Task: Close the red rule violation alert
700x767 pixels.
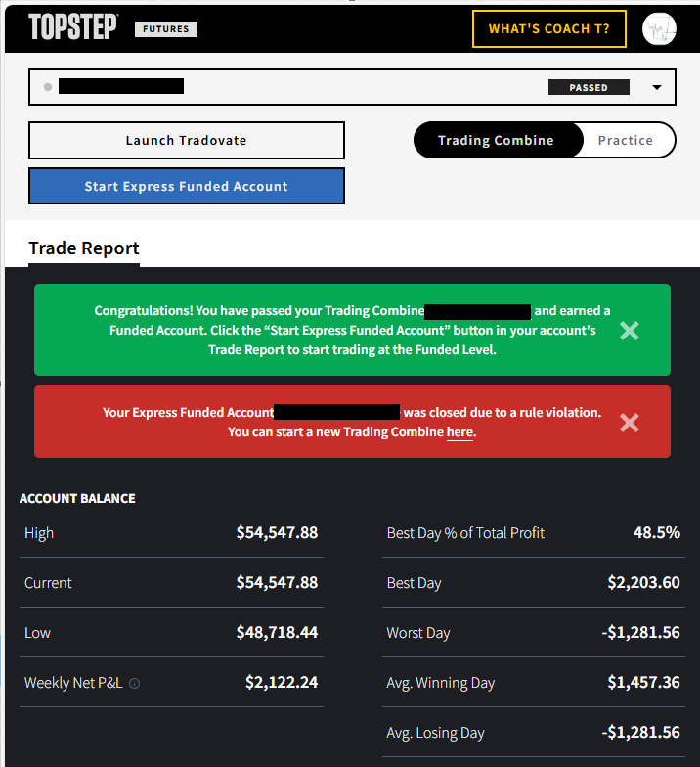Action: (x=630, y=423)
